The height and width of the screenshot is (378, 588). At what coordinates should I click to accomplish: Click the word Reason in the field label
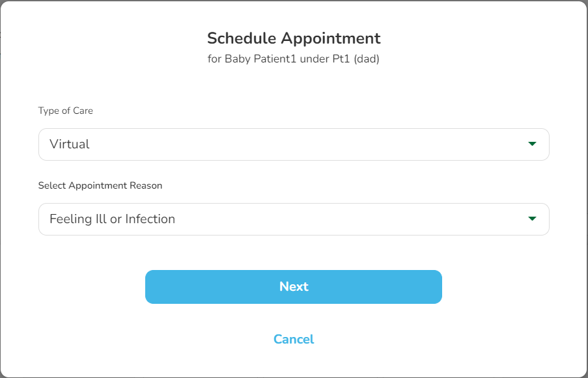147,185
